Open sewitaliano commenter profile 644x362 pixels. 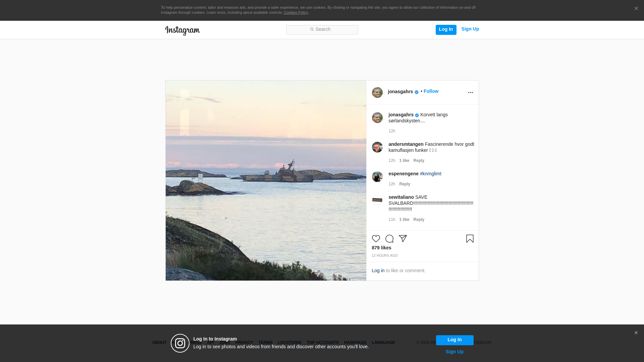401,197
